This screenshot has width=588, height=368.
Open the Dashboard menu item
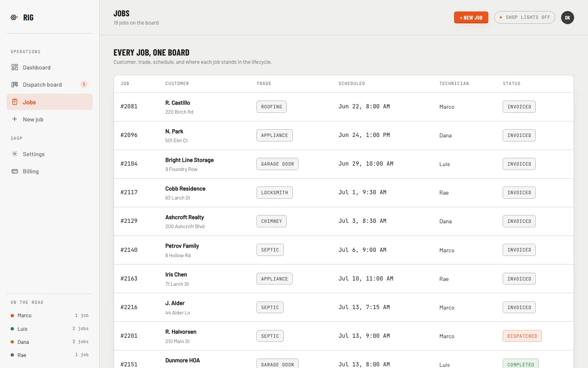[49, 67]
